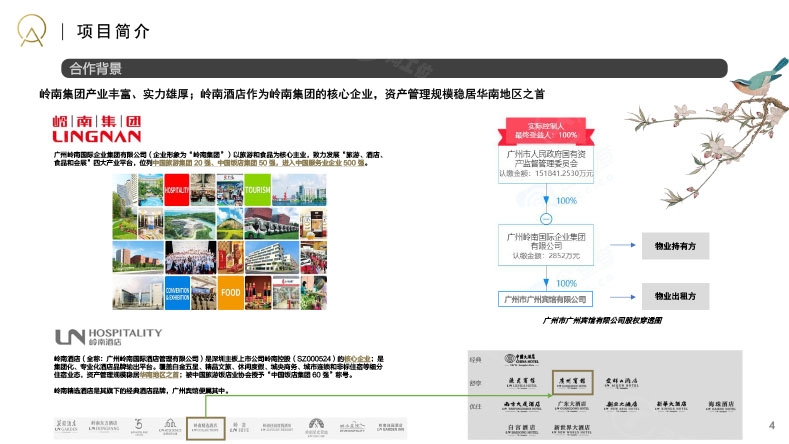Image resolution: width=789 pixels, height=444 pixels.
Task: Click the minus circle connector in equity chart
Action: click(x=546, y=219)
